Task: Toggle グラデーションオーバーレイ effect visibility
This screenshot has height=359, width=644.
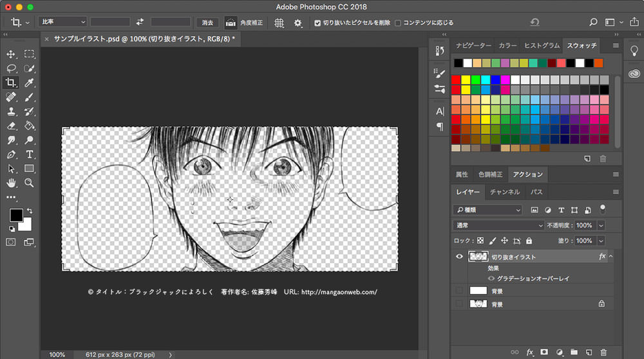Action: coord(491,278)
